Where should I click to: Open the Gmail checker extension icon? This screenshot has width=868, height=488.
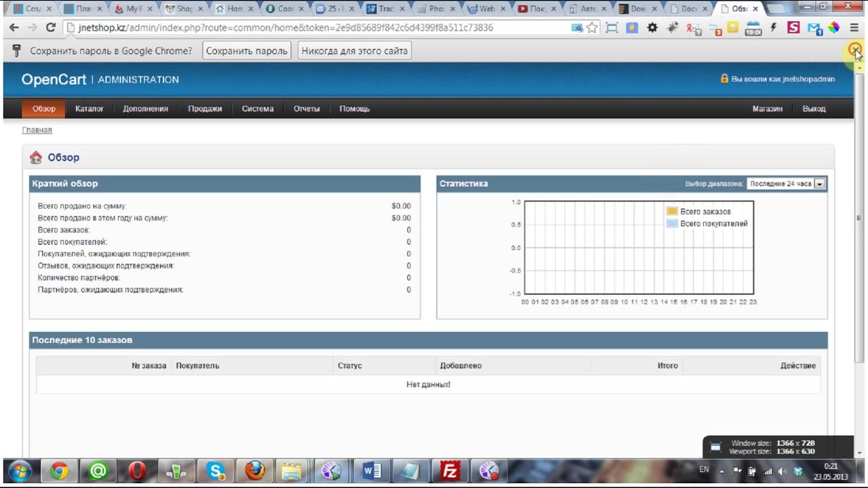click(814, 28)
